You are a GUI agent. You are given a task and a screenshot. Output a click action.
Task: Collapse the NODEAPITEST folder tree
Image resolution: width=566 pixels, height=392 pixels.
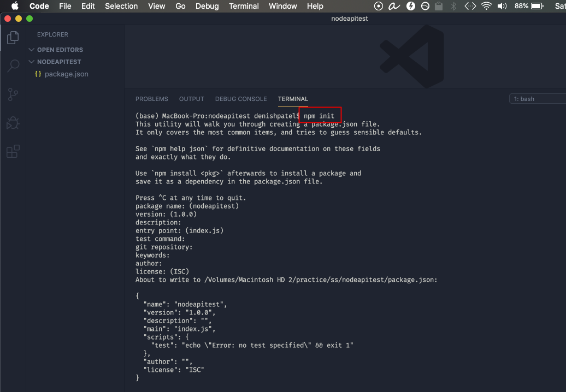pyautogui.click(x=31, y=62)
